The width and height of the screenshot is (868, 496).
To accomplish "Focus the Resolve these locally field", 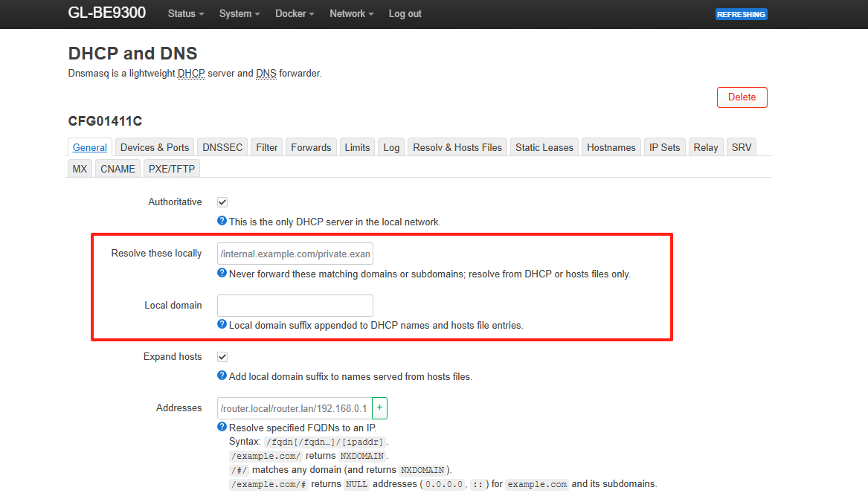I will [295, 254].
